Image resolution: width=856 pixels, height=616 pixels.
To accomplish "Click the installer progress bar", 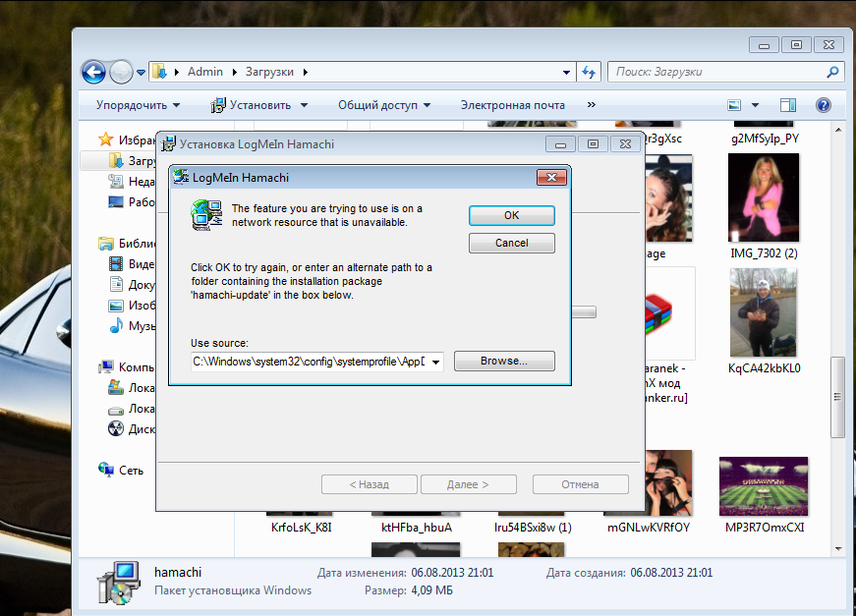I will click(584, 312).
